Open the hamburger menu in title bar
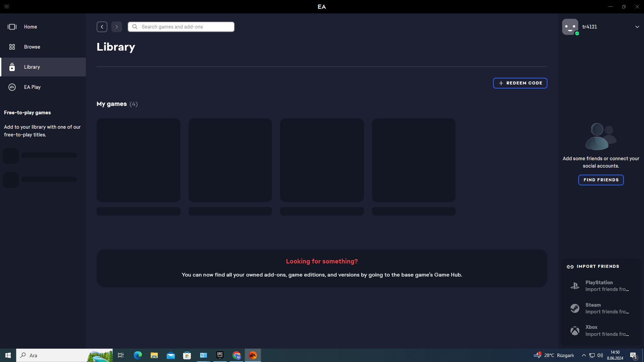The image size is (644, 362). pyautogui.click(x=7, y=7)
